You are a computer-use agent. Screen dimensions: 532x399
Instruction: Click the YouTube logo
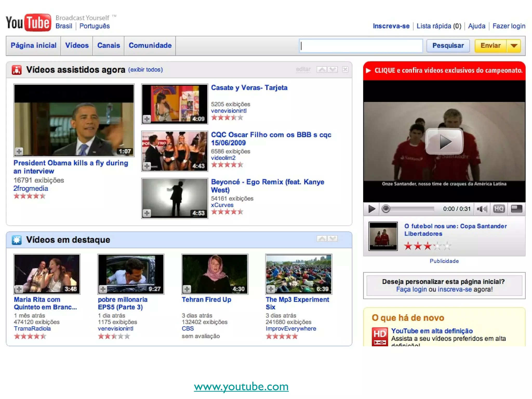(29, 22)
